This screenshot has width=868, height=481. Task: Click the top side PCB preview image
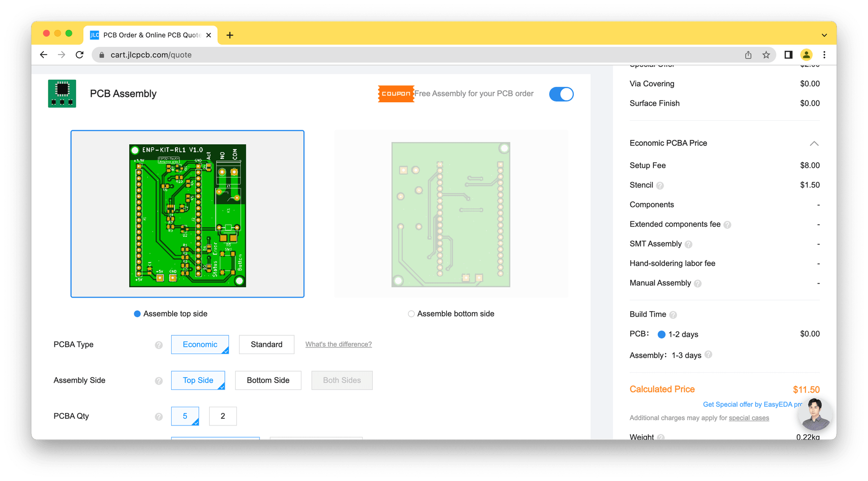coord(188,214)
